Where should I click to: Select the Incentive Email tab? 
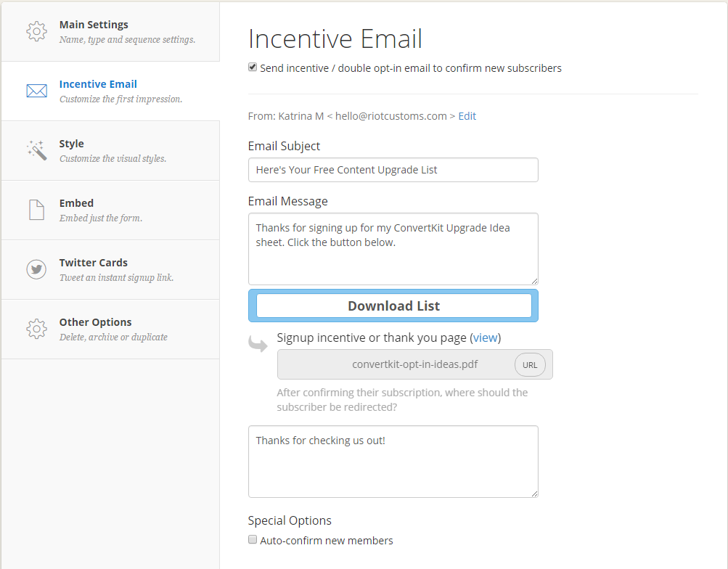coord(110,91)
